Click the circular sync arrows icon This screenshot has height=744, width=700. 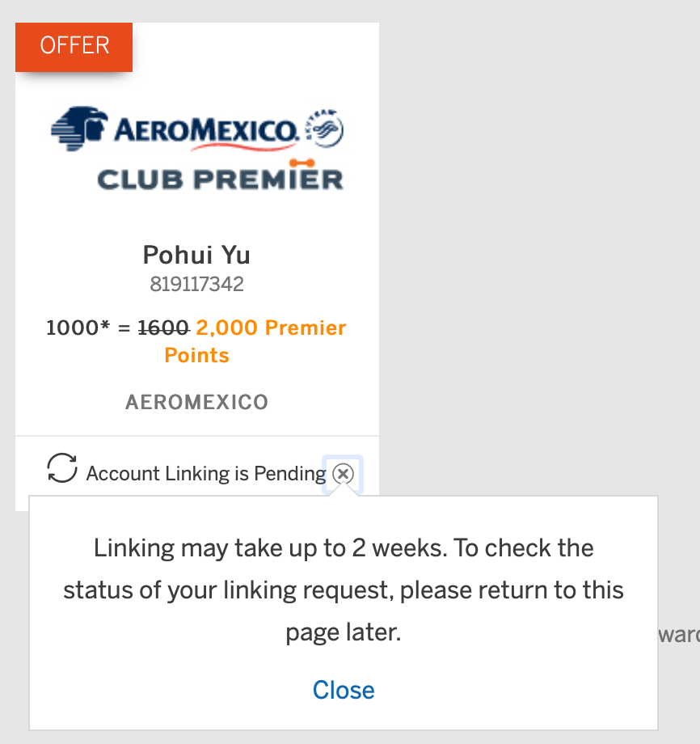point(62,468)
